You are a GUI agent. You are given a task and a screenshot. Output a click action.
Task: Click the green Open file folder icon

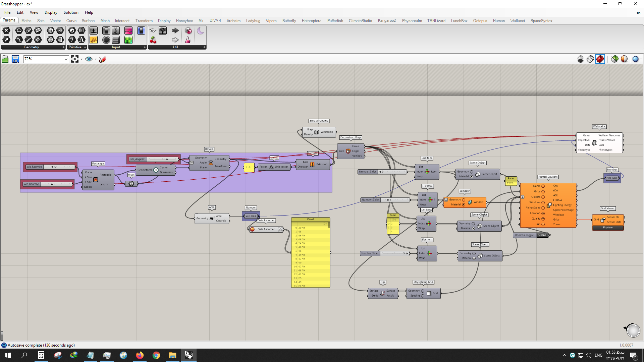pos(5,59)
